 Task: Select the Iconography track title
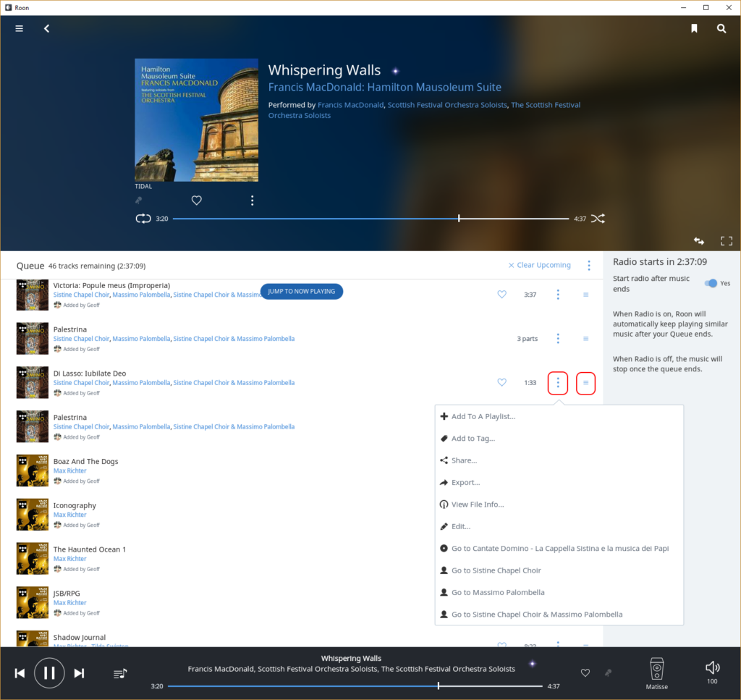click(75, 505)
